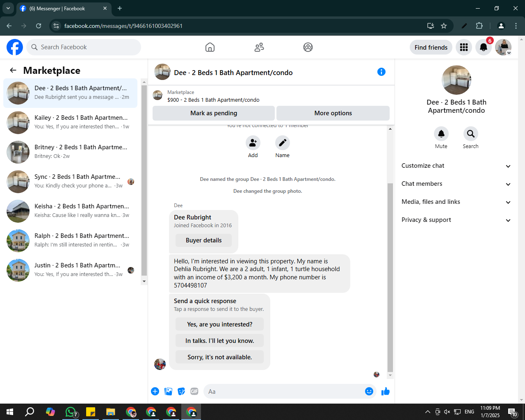Image resolution: width=525 pixels, height=420 pixels.
Task: Expand Media, files and links section
Action: point(457,202)
